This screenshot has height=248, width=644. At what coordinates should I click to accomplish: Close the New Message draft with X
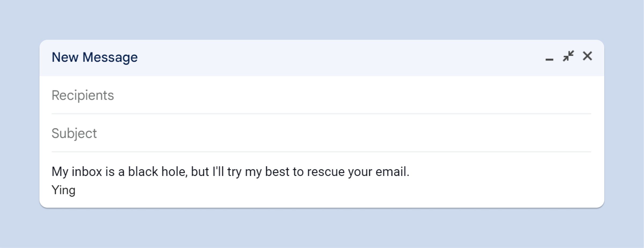click(x=587, y=56)
